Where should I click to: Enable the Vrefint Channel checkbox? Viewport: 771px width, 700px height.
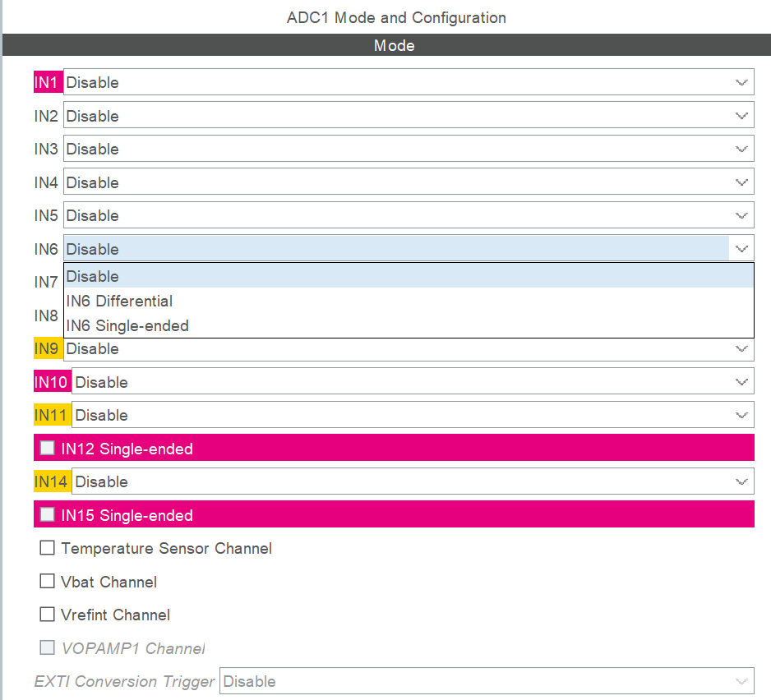[47, 615]
